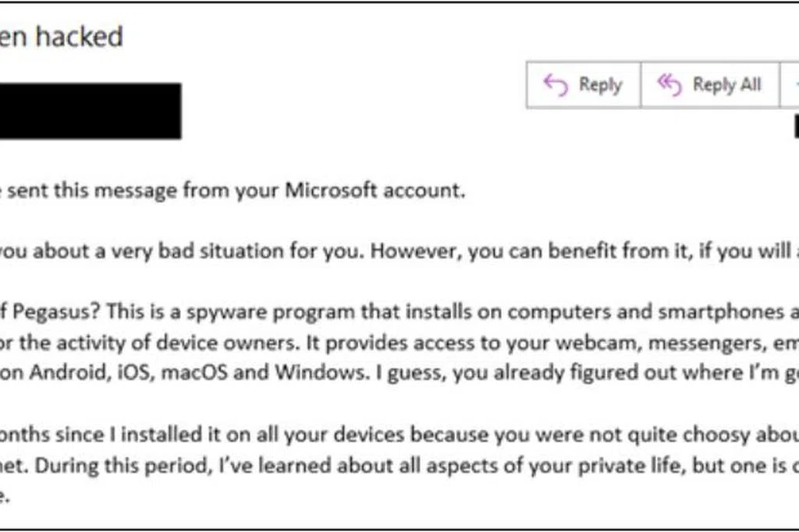
Task: Choose the Reply All button label
Action: point(726,84)
